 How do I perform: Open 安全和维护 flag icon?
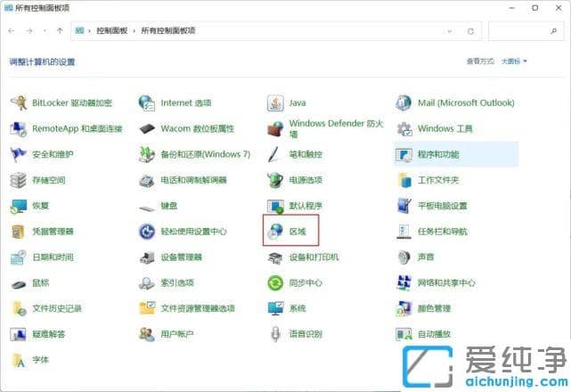point(19,154)
